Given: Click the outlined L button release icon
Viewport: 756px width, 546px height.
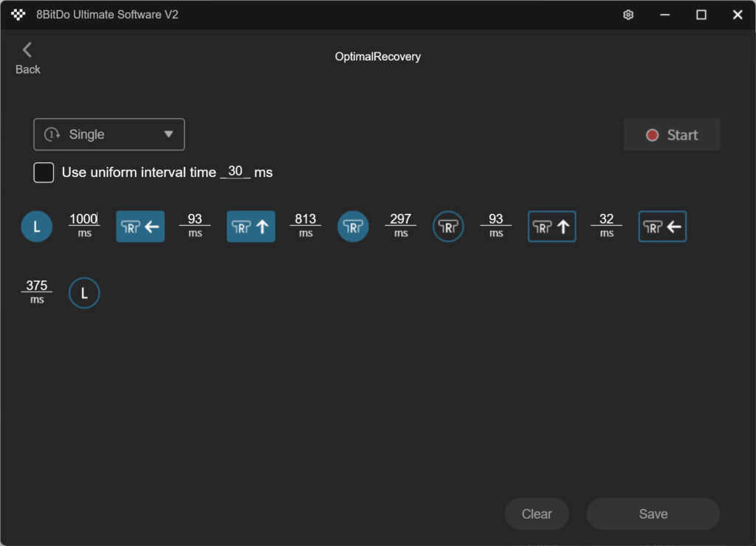Looking at the screenshot, I should tap(84, 293).
